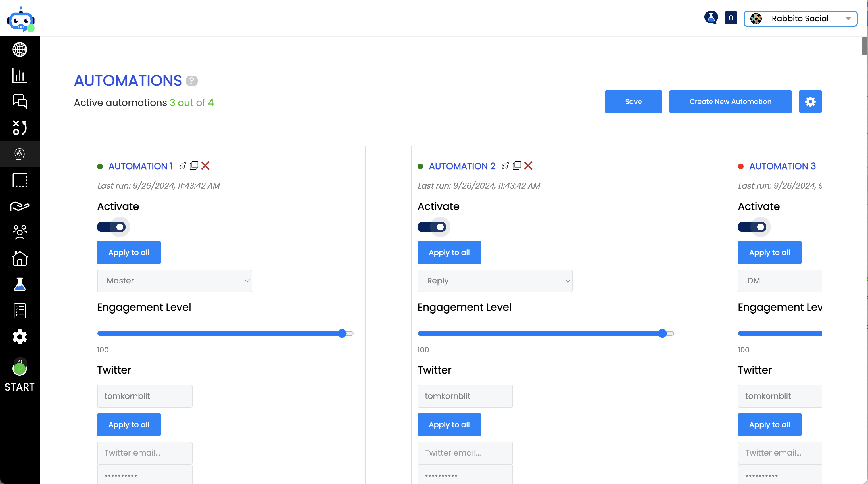The width and height of the screenshot is (868, 484).
Task: Open the globe icon in the sidebar
Action: pos(20,49)
